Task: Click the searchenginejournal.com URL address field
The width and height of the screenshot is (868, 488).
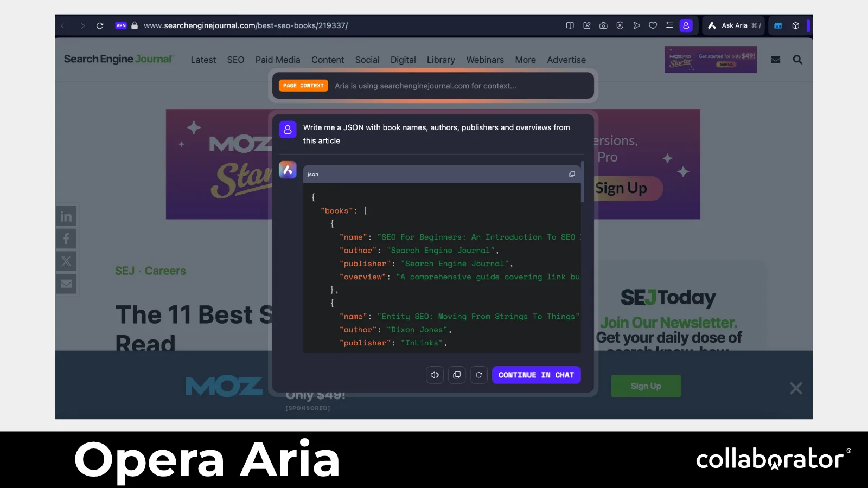Action: pos(246,25)
